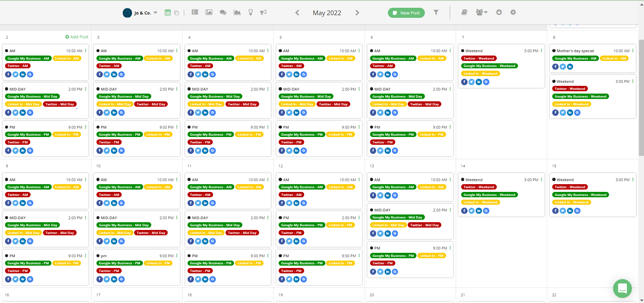Open settings gear icon

(x=513, y=12)
